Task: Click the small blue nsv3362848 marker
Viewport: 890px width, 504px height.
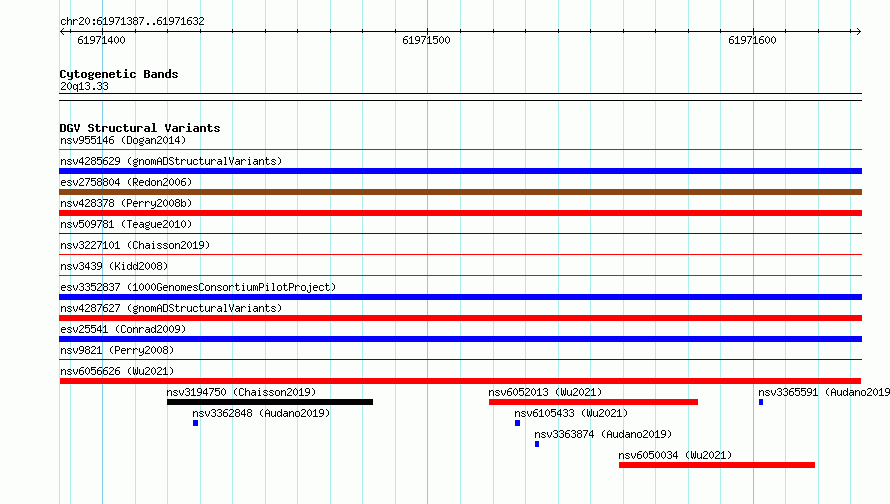Action: [195, 423]
